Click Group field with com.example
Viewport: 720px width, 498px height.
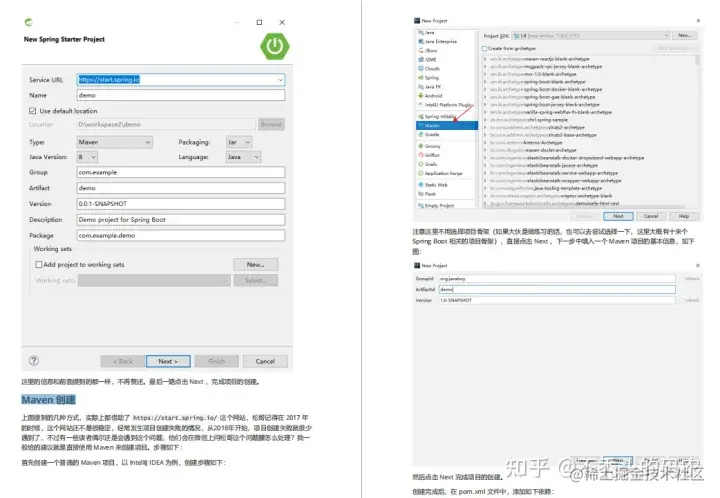[181, 172]
